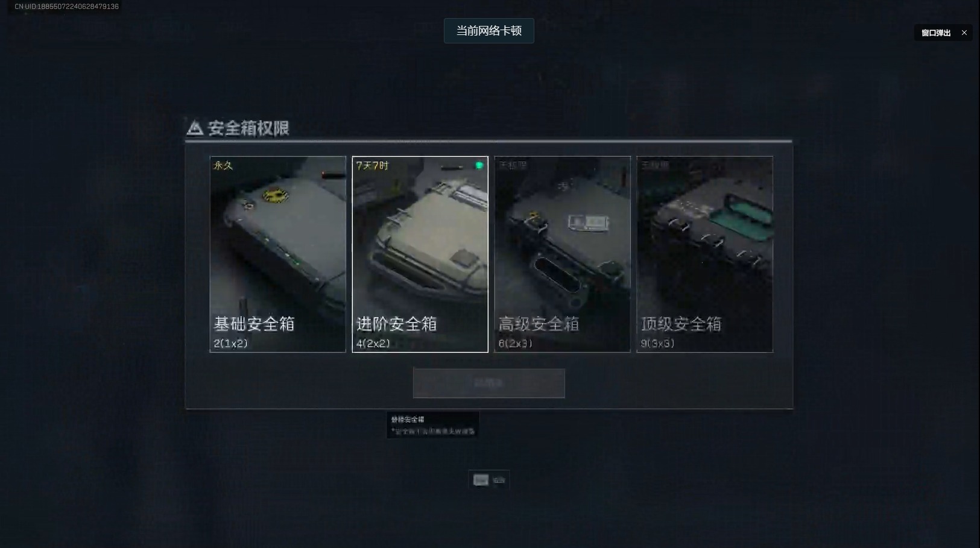
Task: Click the 替换安全箱 tooltip box
Action: click(432, 425)
